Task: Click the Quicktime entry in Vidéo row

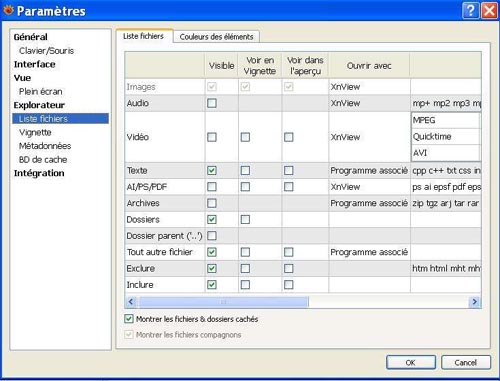Action: click(x=446, y=136)
